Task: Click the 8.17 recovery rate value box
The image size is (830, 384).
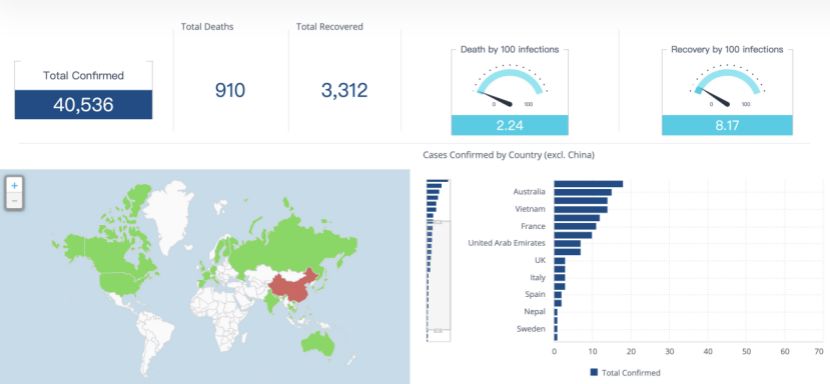Action: (x=727, y=125)
